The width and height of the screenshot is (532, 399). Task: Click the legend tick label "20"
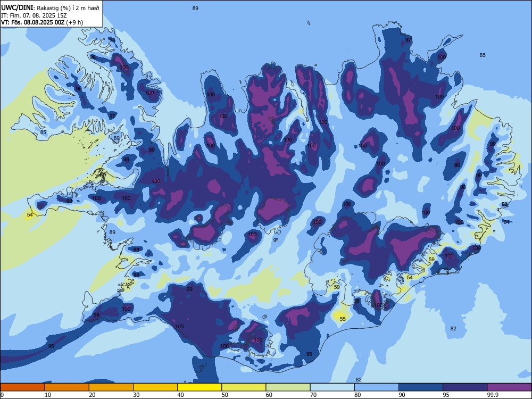(92, 395)
